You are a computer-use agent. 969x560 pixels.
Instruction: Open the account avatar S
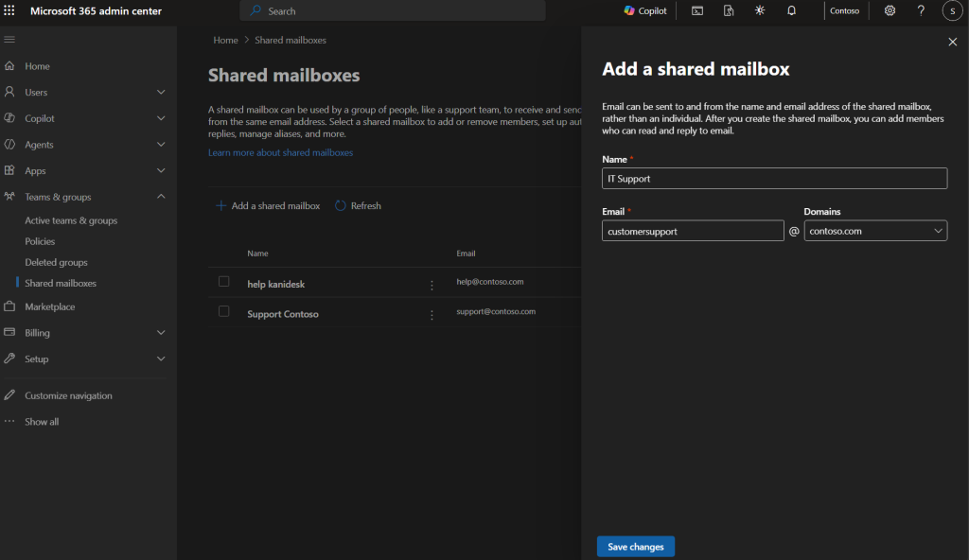point(952,10)
